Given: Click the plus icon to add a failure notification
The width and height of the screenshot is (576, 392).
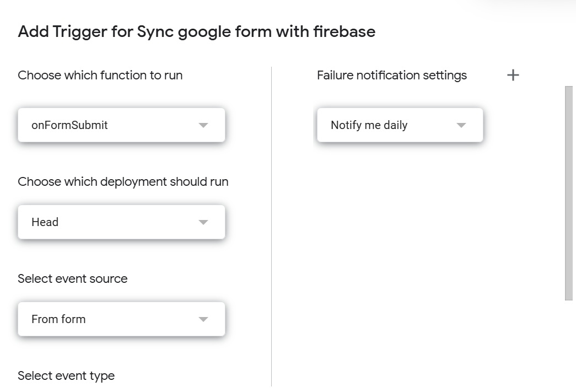Looking at the screenshot, I should (x=513, y=75).
